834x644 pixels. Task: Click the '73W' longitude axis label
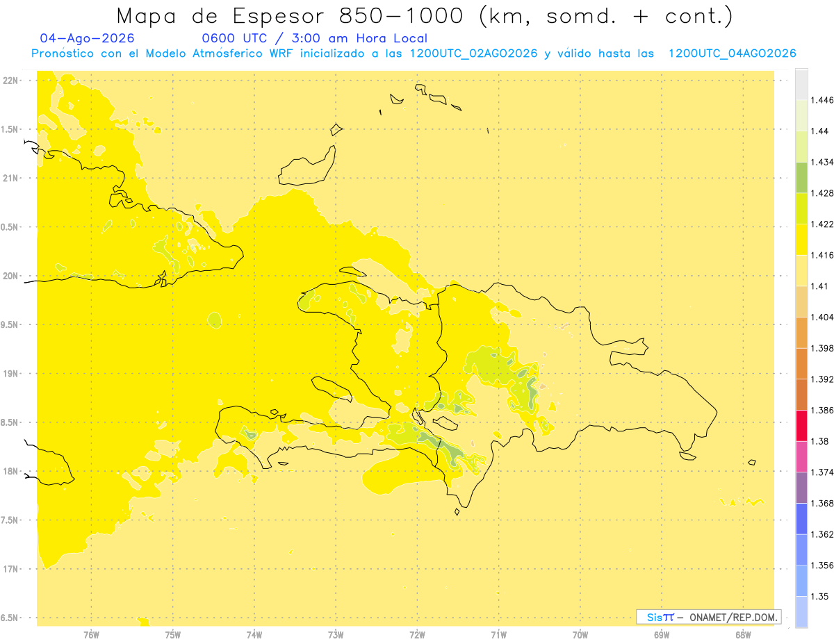[336, 634]
